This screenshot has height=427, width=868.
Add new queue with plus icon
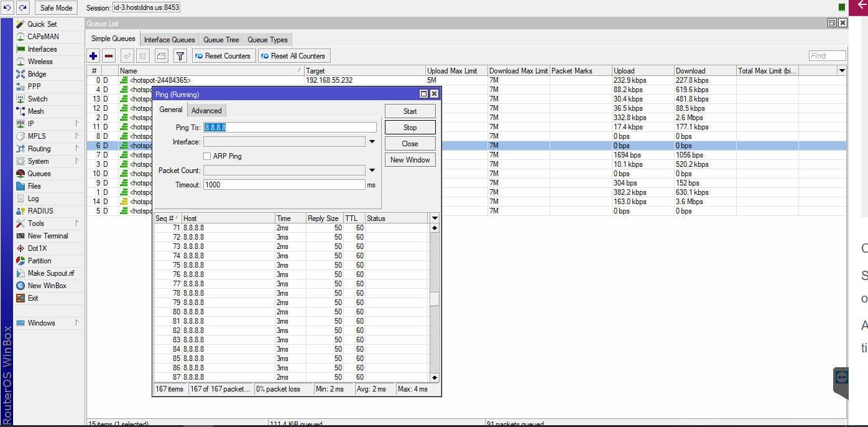click(x=94, y=56)
